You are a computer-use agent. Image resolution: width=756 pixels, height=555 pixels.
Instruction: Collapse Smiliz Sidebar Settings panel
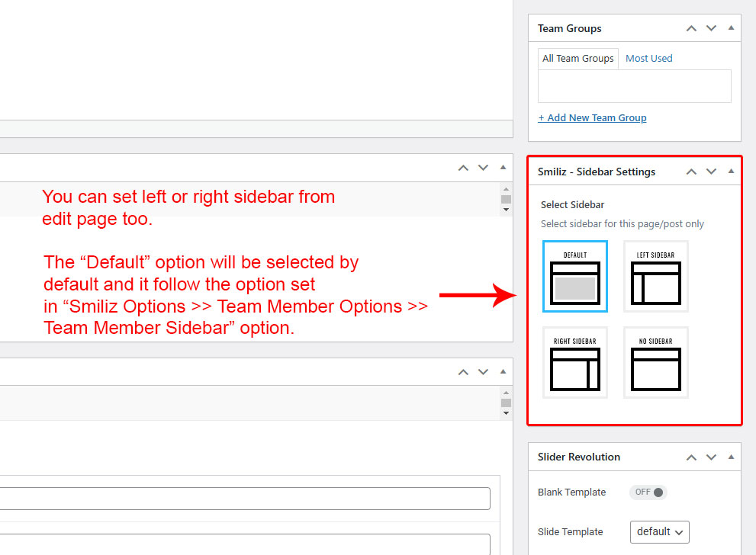(x=731, y=172)
